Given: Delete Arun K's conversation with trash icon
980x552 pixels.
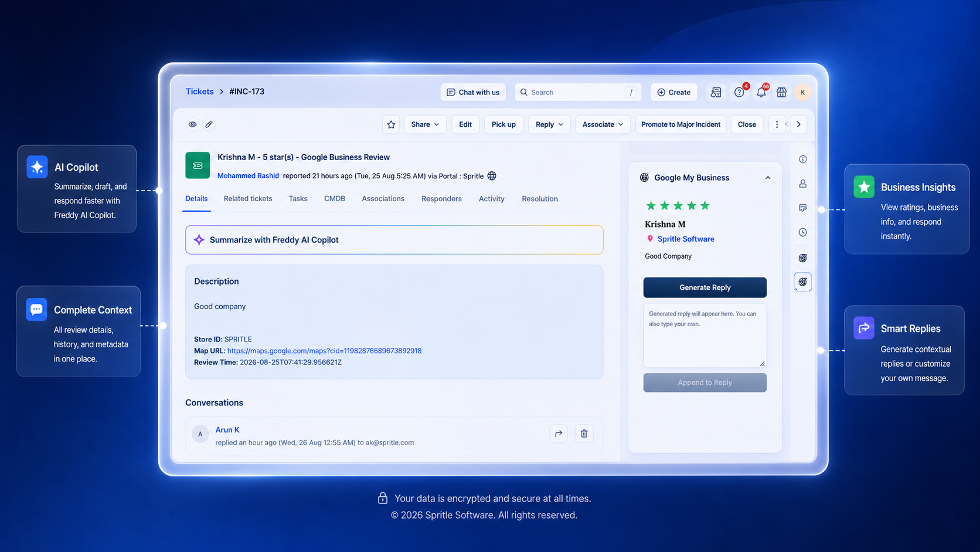Looking at the screenshot, I should click(584, 434).
